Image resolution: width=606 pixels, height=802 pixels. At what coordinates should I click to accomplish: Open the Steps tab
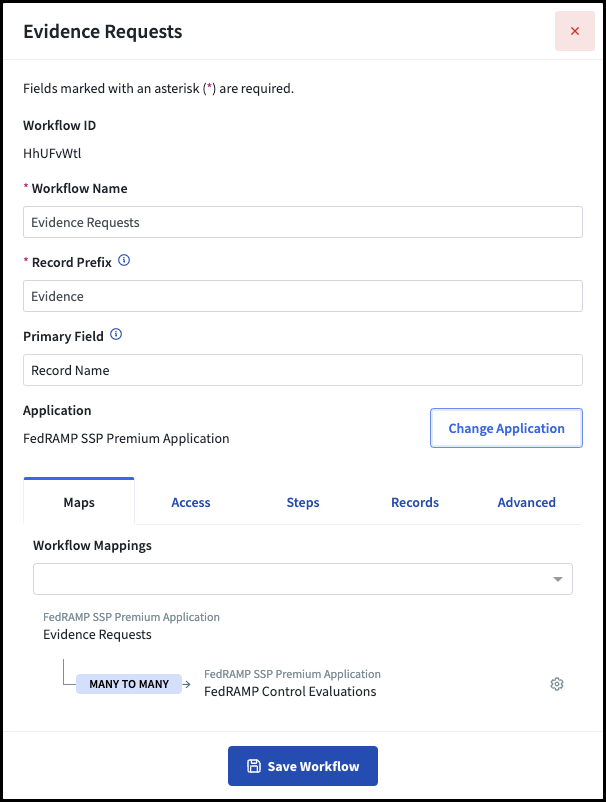click(x=303, y=502)
